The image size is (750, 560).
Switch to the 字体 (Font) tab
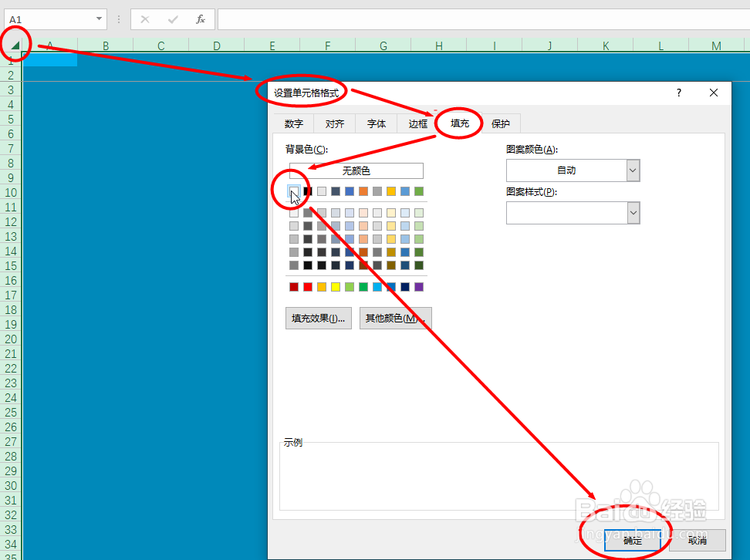pyautogui.click(x=376, y=123)
